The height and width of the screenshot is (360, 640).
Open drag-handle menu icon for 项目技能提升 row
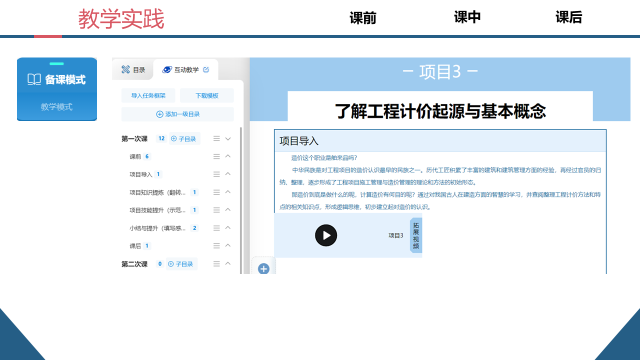point(216,210)
